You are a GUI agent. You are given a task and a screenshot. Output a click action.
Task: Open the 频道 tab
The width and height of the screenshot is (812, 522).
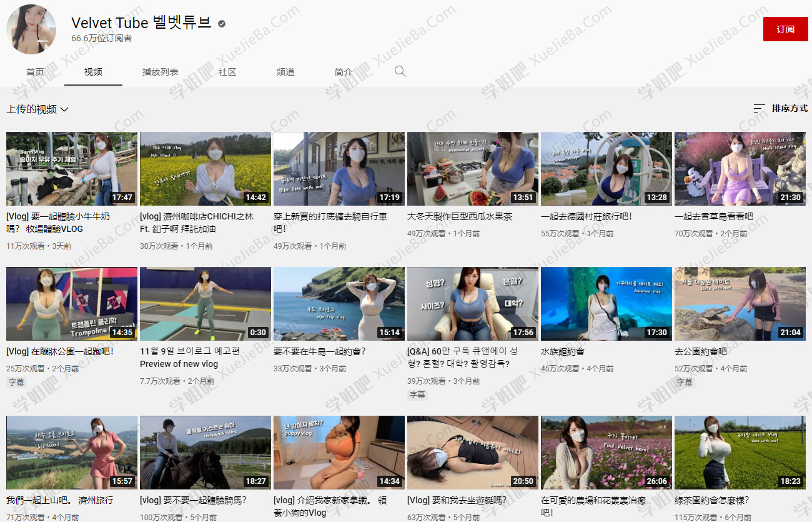(x=285, y=72)
